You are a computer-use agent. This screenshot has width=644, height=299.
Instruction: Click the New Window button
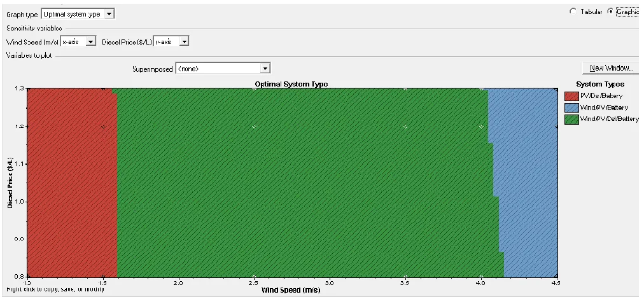(611, 68)
